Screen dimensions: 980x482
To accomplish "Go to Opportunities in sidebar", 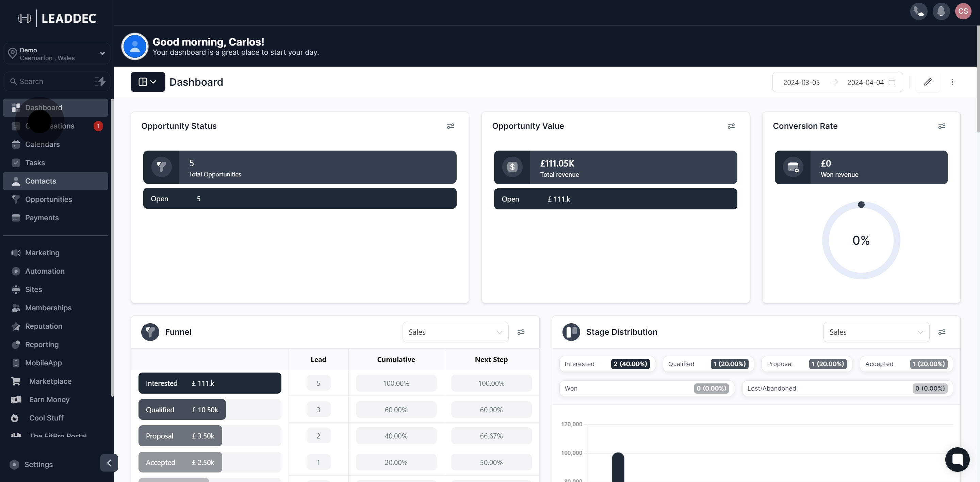I will point(48,200).
